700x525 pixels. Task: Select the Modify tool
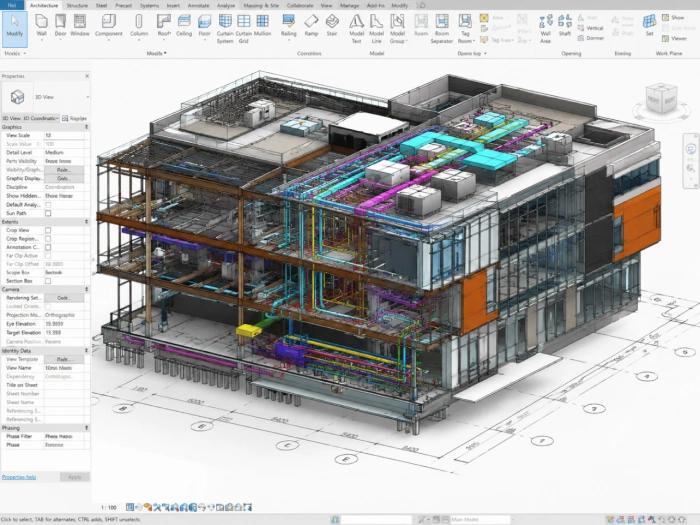tap(15, 29)
